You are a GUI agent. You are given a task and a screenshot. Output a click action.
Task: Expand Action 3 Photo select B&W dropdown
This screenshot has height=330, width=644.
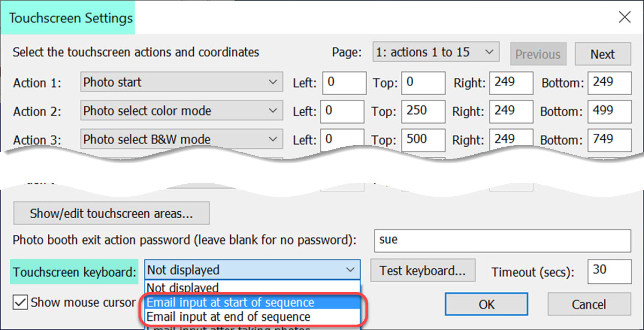click(181, 140)
